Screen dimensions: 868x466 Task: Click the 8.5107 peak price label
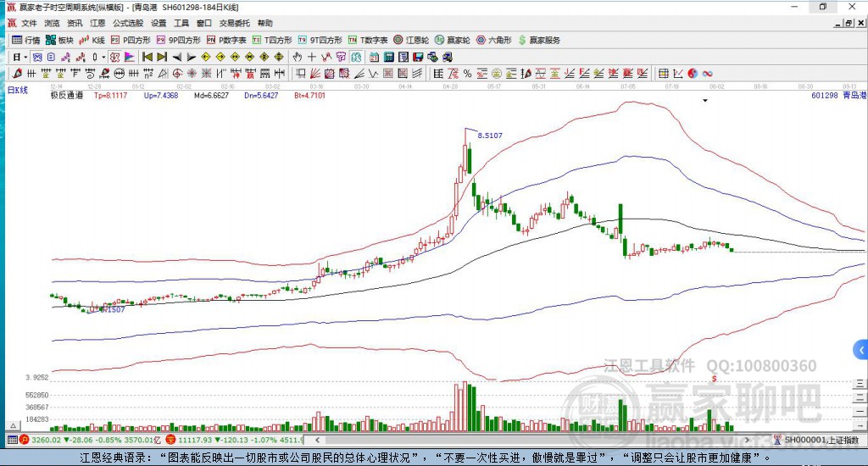(x=490, y=135)
